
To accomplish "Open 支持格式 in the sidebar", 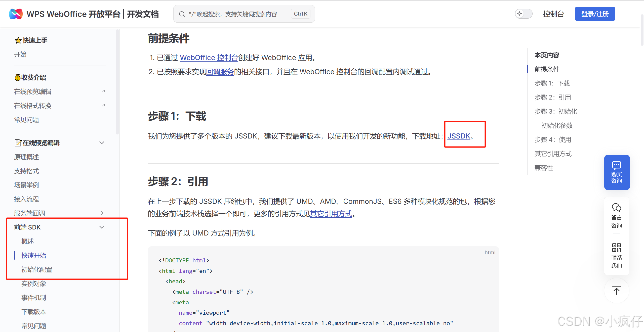I will pyautogui.click(x=26, y=171).
